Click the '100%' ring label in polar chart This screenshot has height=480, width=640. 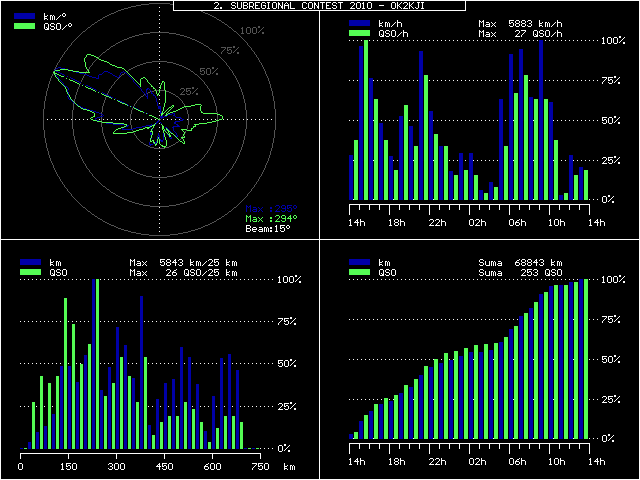[252, 31]
